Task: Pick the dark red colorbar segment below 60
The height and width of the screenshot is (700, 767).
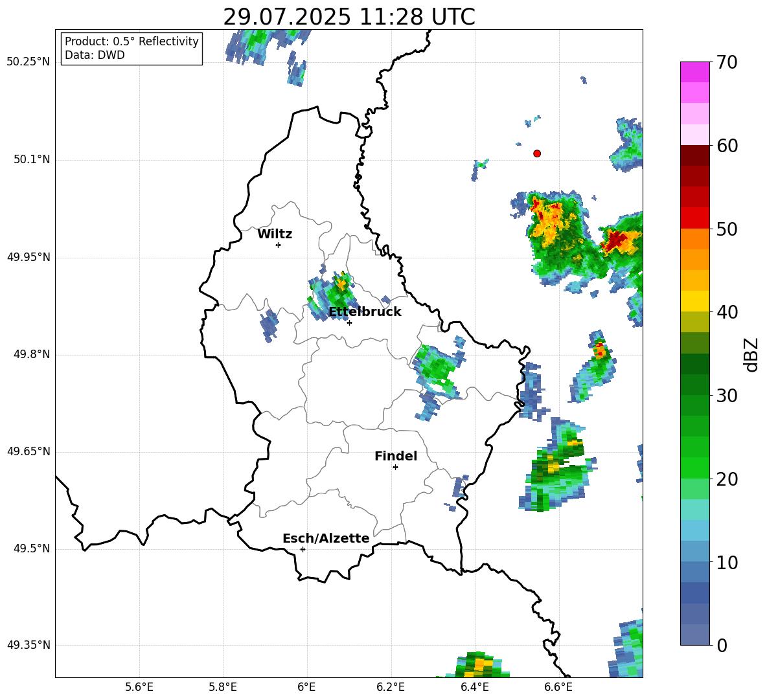Action: (x=694, y=155)
